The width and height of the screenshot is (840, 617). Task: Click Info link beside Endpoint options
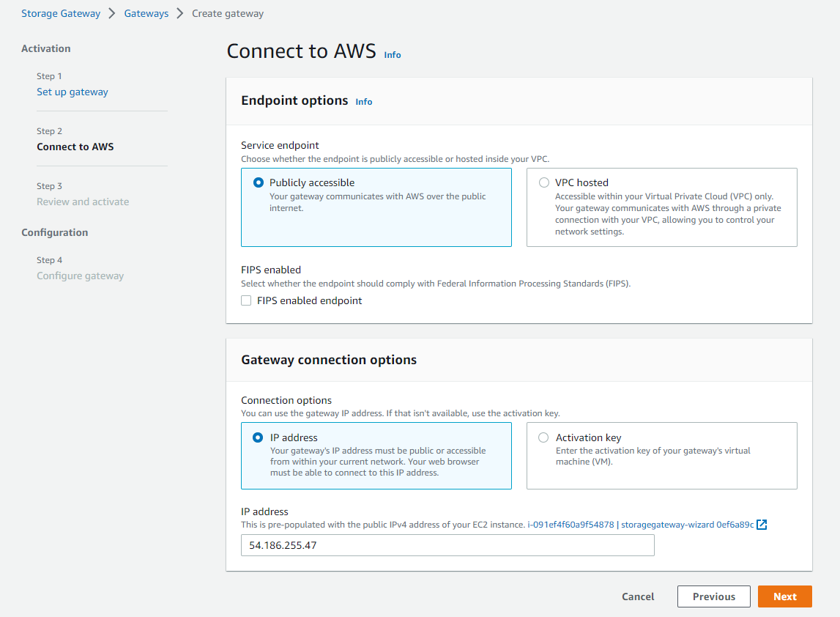[x=364, y=102]
